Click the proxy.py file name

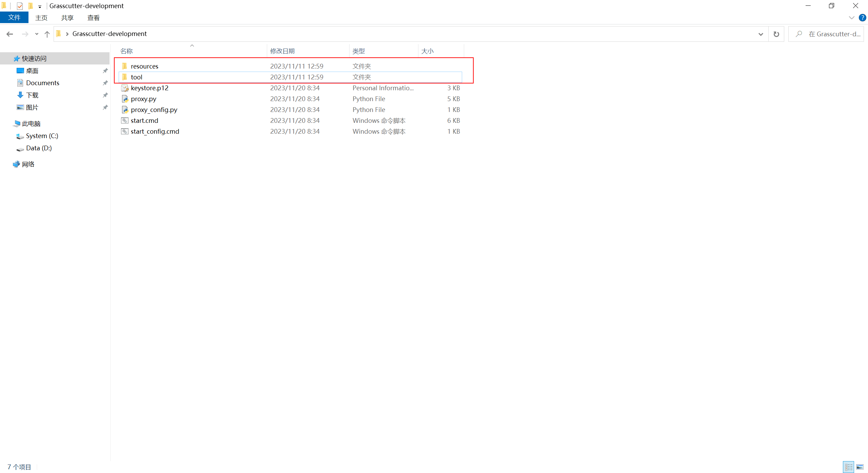(x=143, y=99)
